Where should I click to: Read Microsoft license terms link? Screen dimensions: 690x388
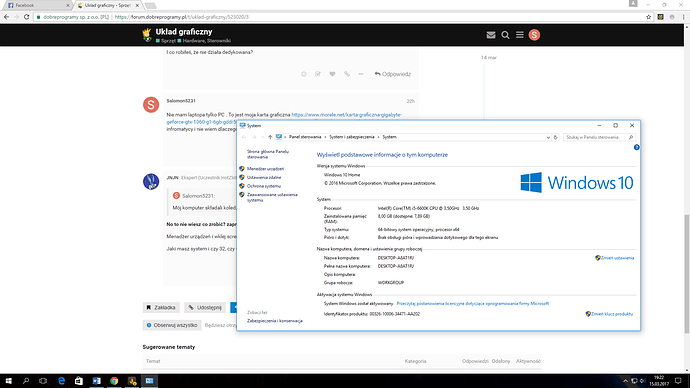(x=473, y=304)
